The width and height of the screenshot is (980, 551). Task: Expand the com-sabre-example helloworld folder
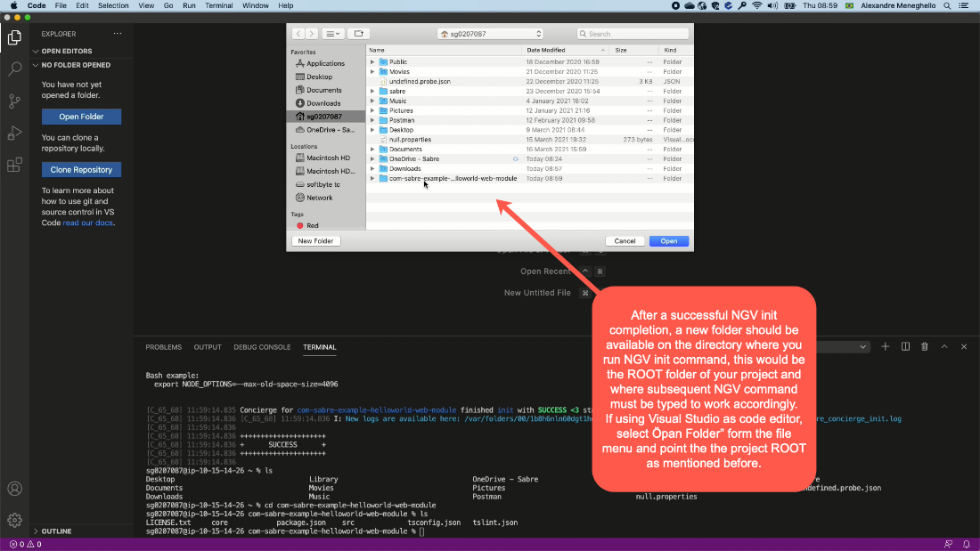(x=372, y=179)
